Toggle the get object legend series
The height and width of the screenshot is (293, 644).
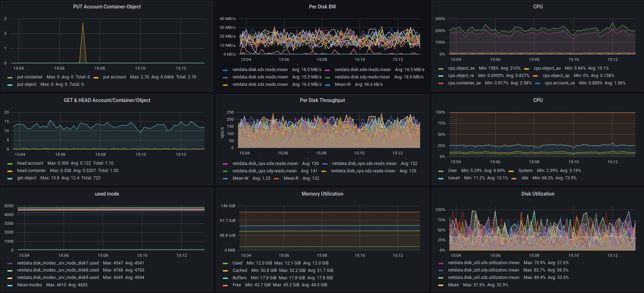tap(27, 178)
